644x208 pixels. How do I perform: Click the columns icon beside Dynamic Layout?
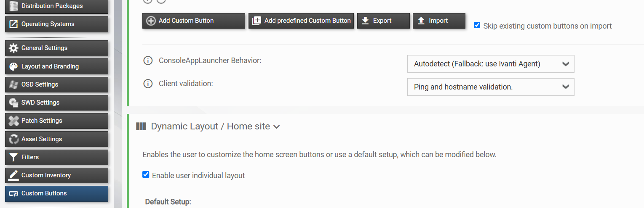141,126
